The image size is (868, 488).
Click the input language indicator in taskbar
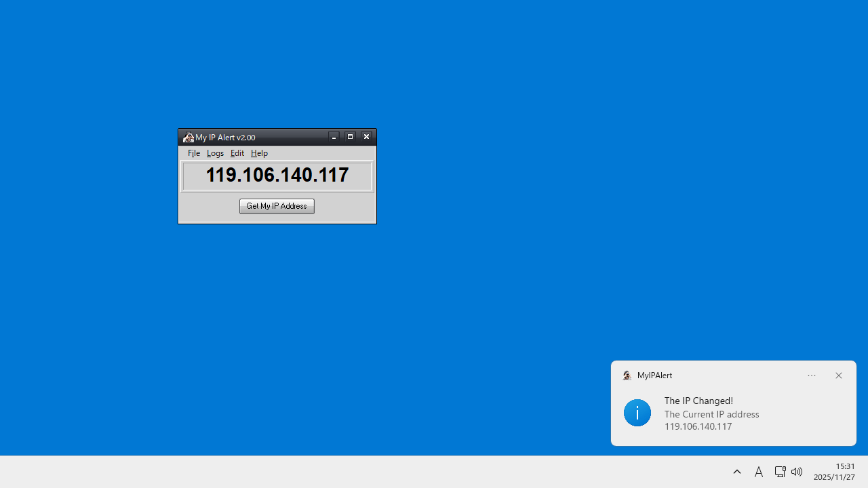[x=759, y=472]
